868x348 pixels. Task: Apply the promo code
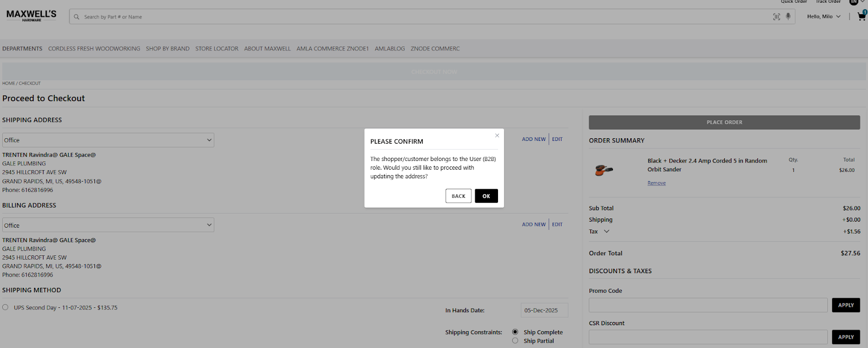tap(846, 305)
